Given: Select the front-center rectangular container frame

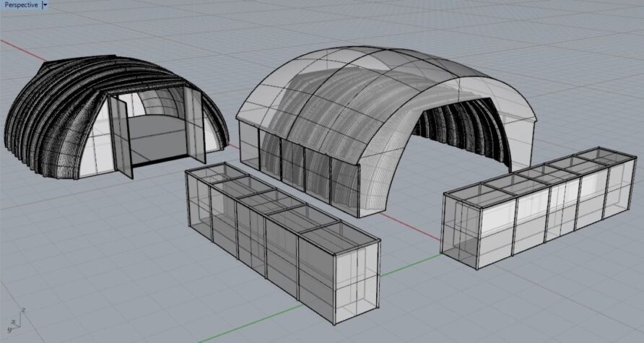Looking at the screenshot, I should coord(284,243).
